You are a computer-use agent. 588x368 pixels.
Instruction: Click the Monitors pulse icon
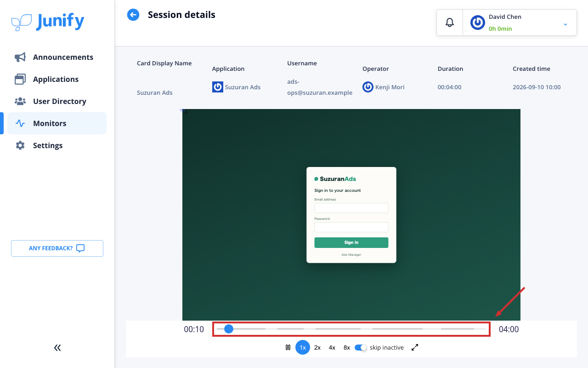tap(20, 123)
